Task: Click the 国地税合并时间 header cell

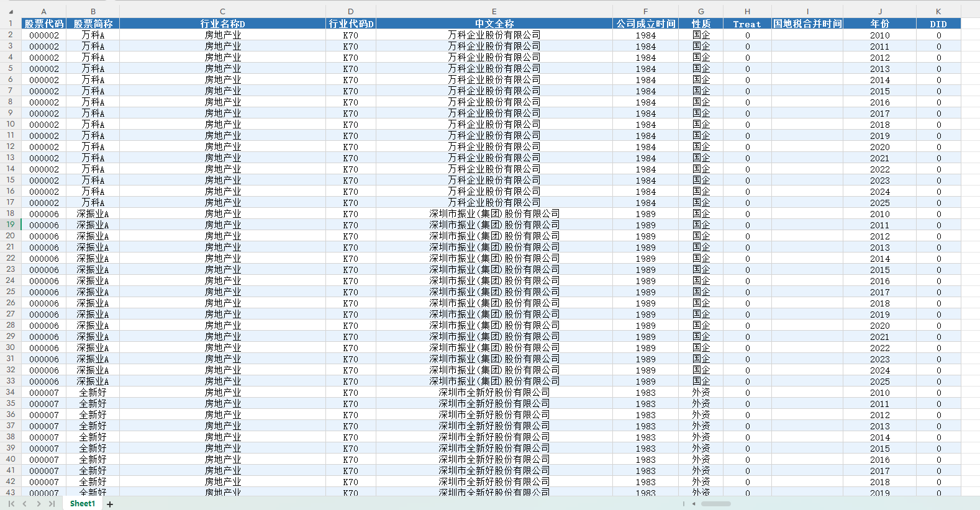Action: coord(807,24)
